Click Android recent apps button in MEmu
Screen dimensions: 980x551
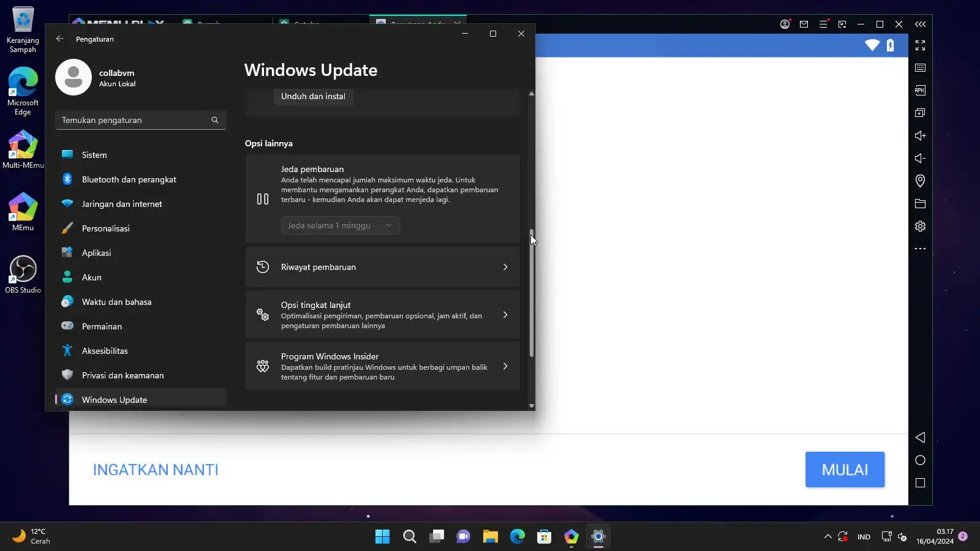[920, 483]
